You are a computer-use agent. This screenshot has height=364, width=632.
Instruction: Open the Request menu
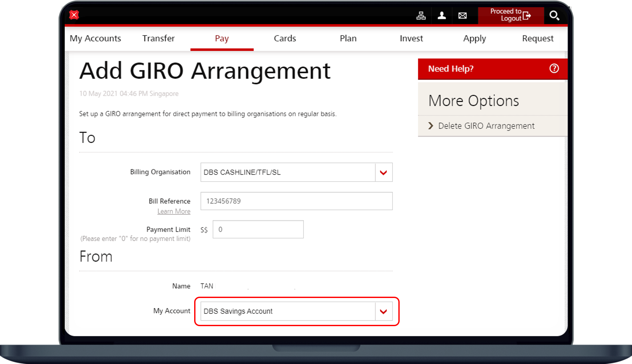(x=538, y=38)
